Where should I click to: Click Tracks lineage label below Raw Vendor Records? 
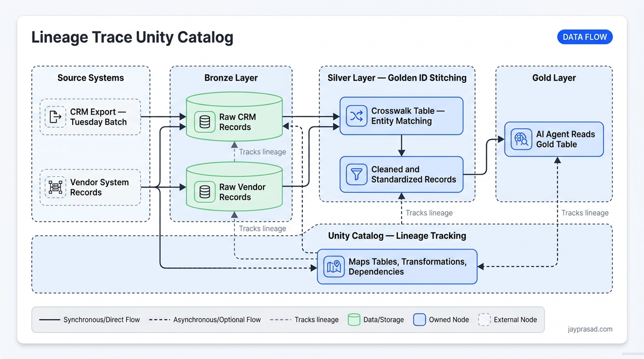coord(262,229)
